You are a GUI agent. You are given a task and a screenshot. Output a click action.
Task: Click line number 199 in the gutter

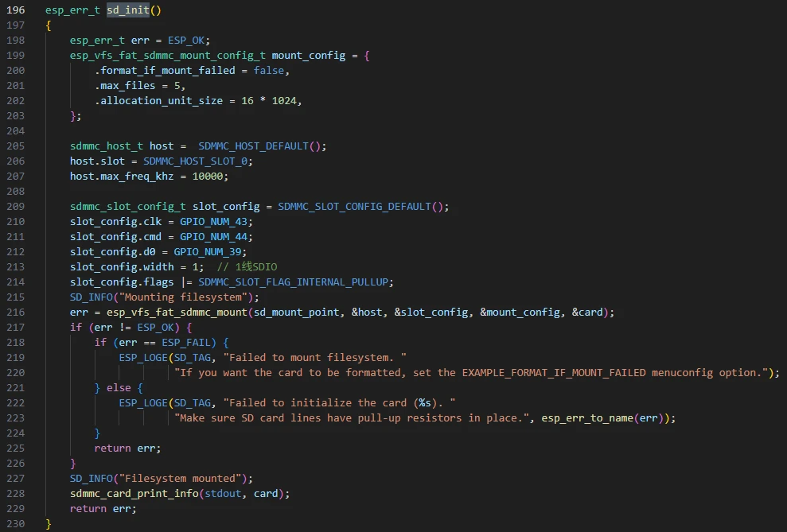coord(16,56)
